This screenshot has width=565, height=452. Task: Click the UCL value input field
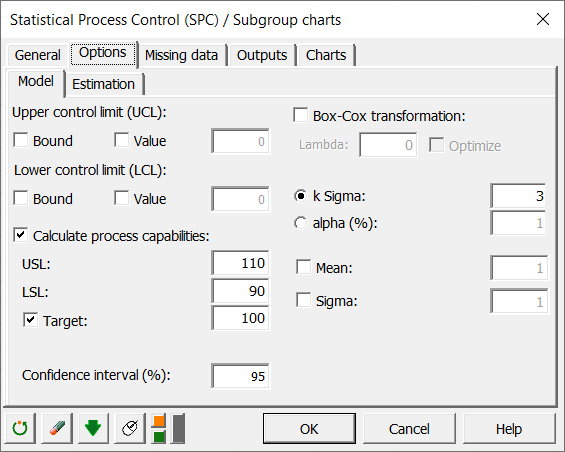240,141
